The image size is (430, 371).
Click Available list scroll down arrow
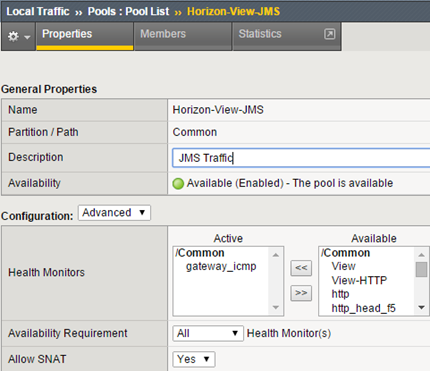tap(422, 307)
